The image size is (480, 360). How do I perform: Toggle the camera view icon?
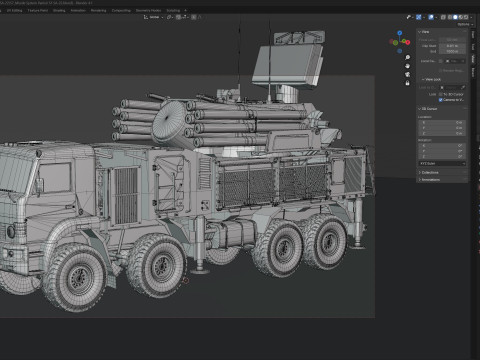point(407,74)
